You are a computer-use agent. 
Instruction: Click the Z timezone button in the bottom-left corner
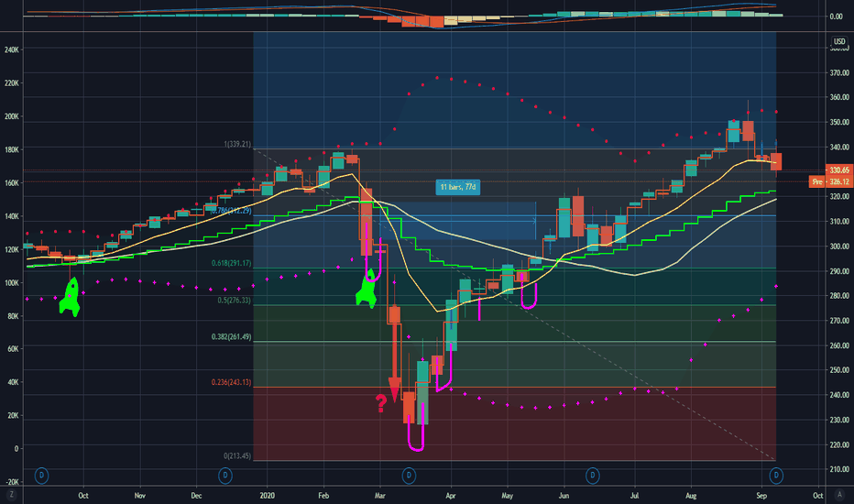click(11, 495)
